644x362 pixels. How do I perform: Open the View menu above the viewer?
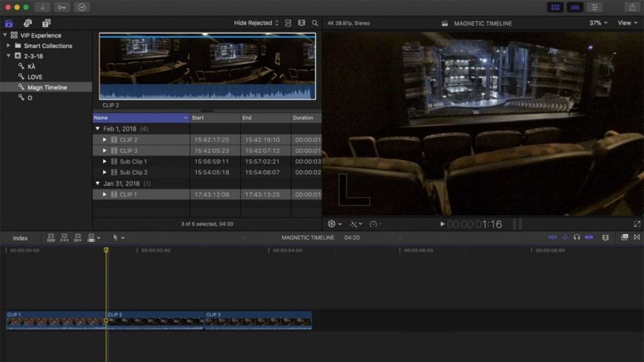click(x=626, y=23)
